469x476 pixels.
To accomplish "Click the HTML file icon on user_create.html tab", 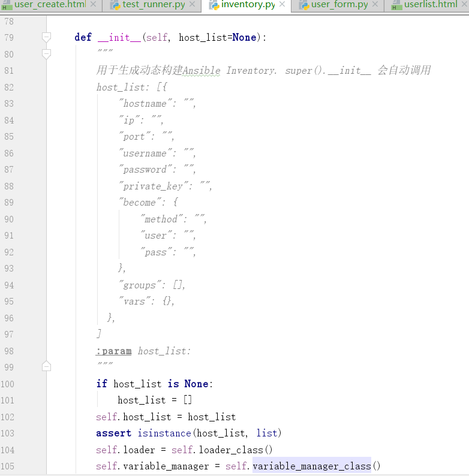I will pyautogui.click(x=6, y=5).
